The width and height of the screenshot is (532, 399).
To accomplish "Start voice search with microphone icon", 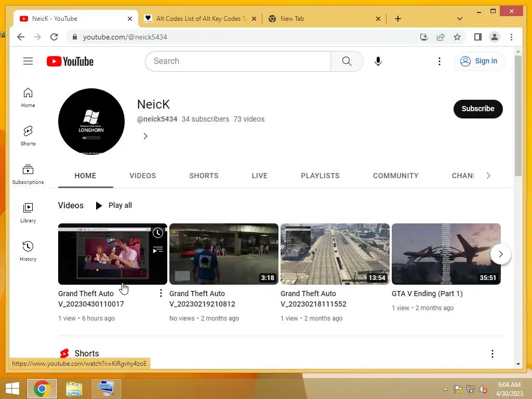I will coord(378,61).
